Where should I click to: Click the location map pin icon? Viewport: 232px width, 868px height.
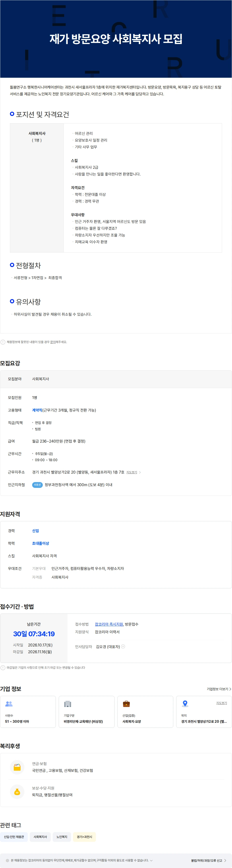185,704
